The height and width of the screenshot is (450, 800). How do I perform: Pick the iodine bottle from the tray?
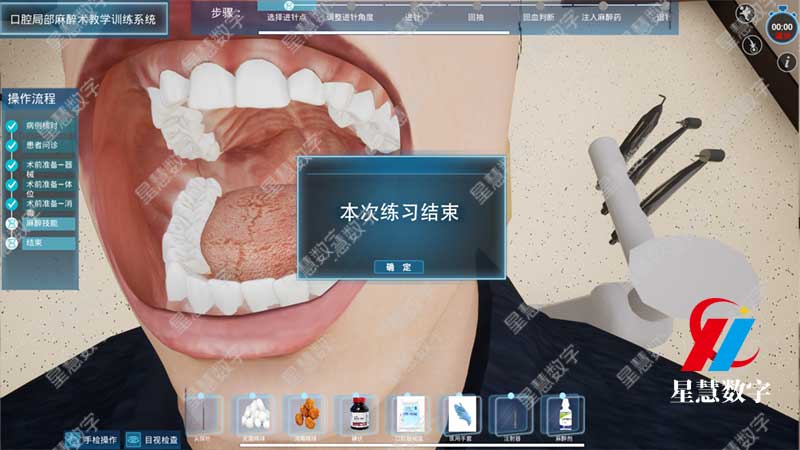point(357,413)
